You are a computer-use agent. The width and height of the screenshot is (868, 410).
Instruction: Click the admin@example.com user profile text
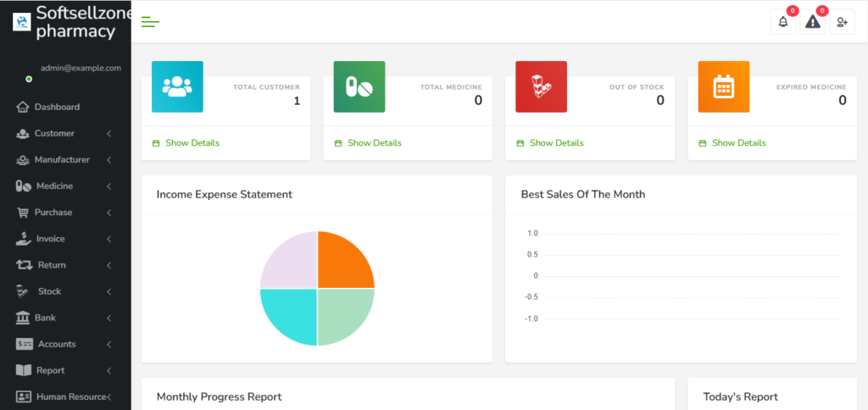(x=81, y=68)
